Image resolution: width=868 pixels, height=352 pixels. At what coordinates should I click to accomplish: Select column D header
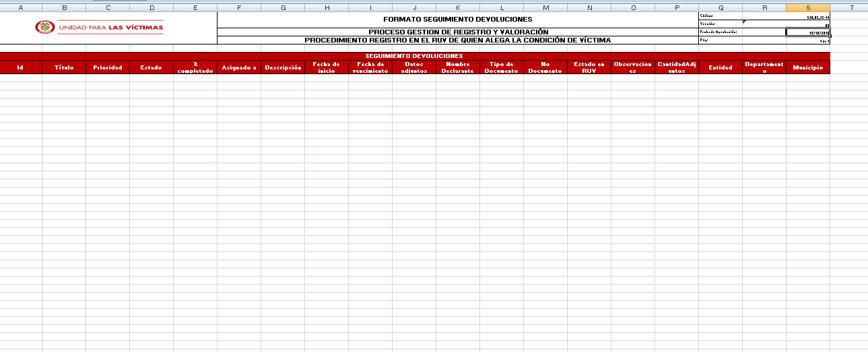pyautogui.click(x=152, y=7)
